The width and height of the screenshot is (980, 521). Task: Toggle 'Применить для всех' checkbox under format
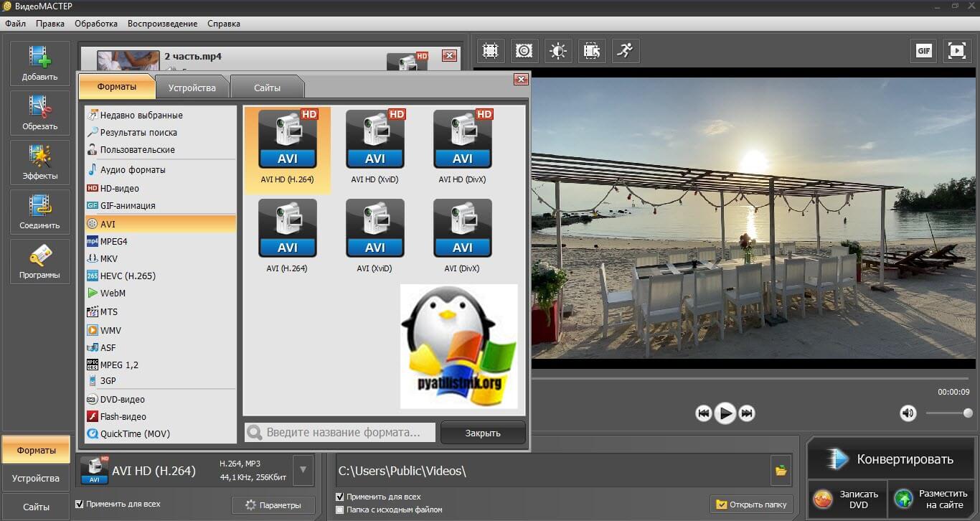coord(80,504)
